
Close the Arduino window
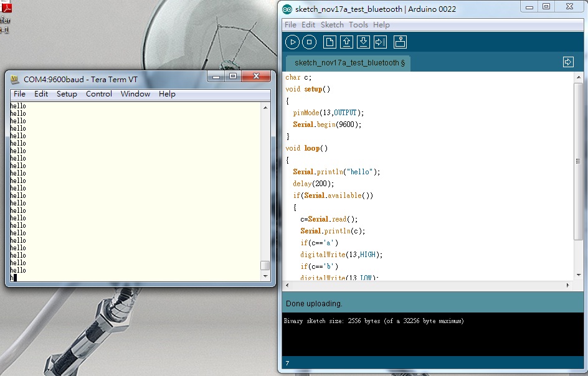pyautogui.click(x=569, y=7)
